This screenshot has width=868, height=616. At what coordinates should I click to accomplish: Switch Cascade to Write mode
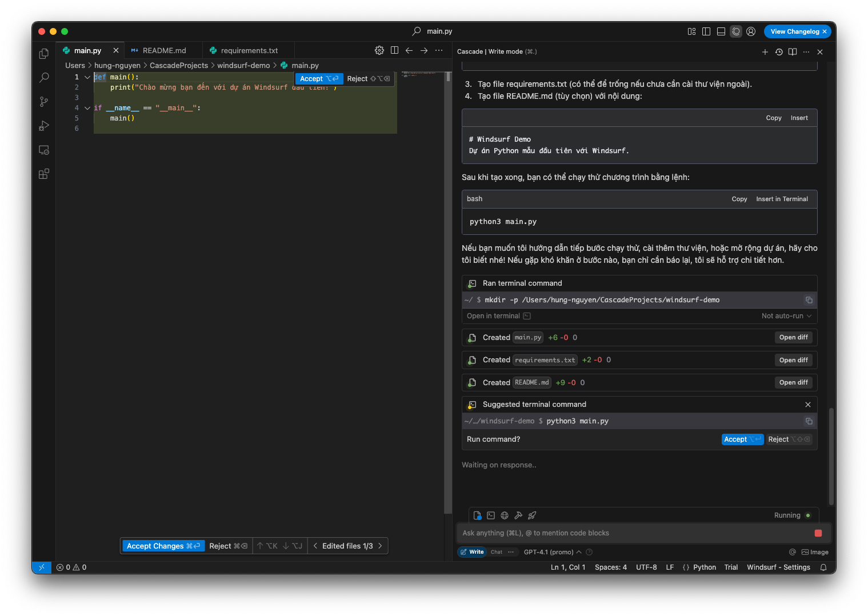473,552
